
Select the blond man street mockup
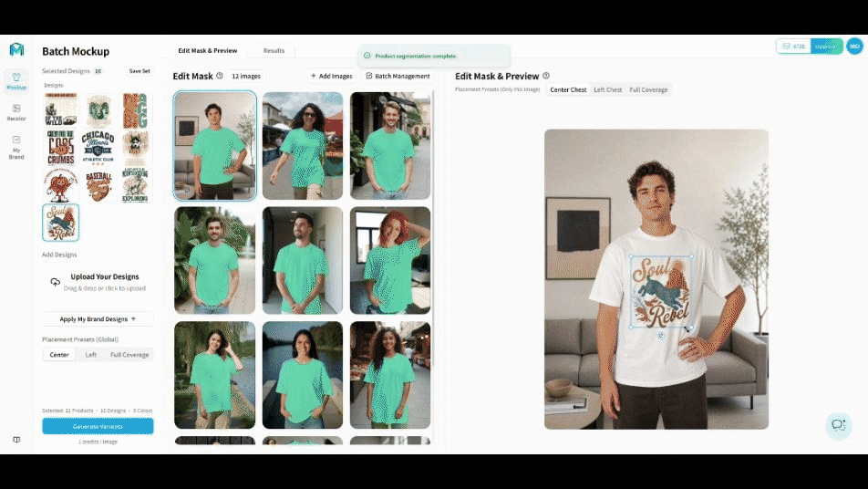click(390, 146)
